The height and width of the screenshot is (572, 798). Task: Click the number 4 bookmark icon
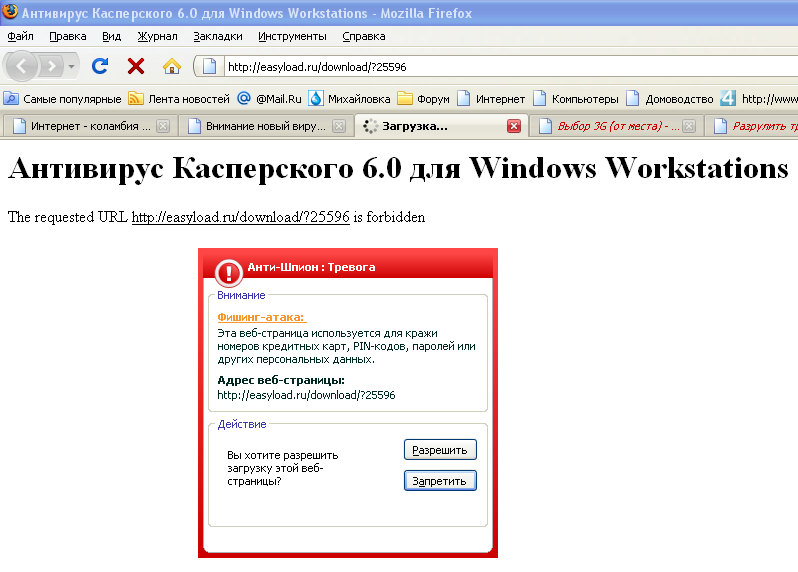728,98
